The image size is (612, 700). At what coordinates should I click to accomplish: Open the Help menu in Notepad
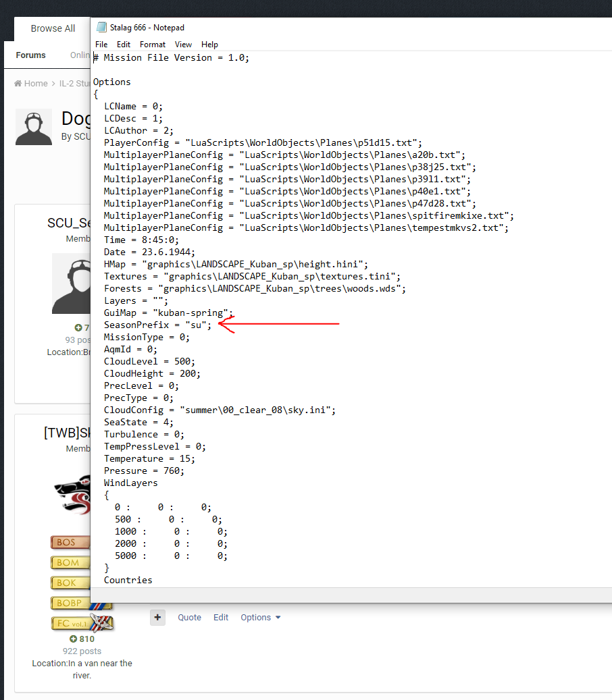coord(209,44)
